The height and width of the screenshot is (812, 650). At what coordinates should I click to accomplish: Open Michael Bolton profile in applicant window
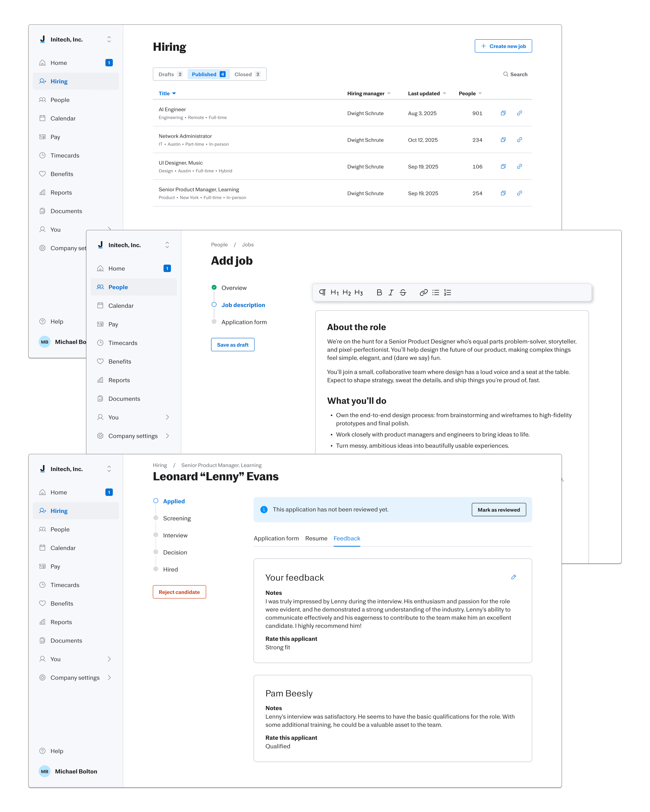(69, 771)
